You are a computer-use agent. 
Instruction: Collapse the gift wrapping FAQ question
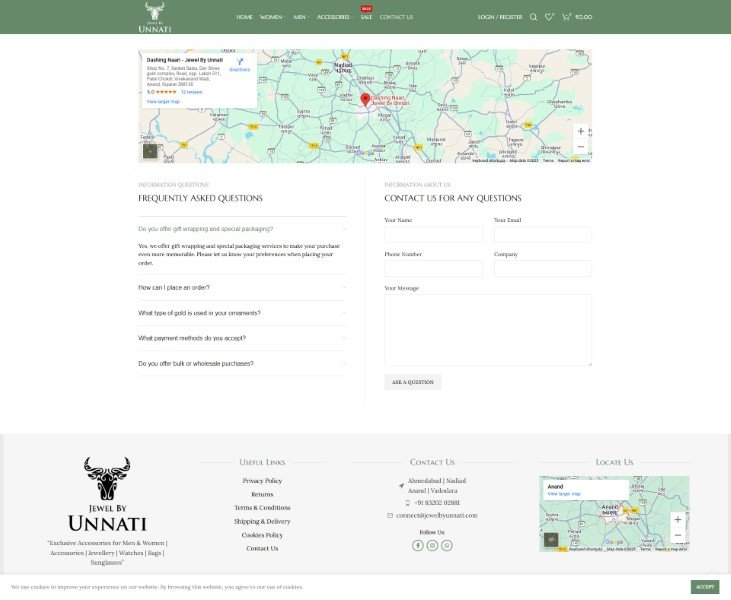(x=242, y=229)
